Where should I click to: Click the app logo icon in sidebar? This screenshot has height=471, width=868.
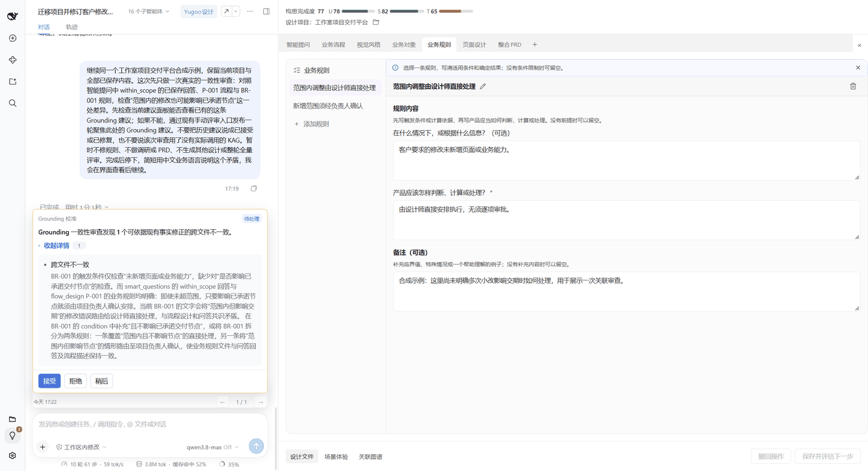(12, 16)
